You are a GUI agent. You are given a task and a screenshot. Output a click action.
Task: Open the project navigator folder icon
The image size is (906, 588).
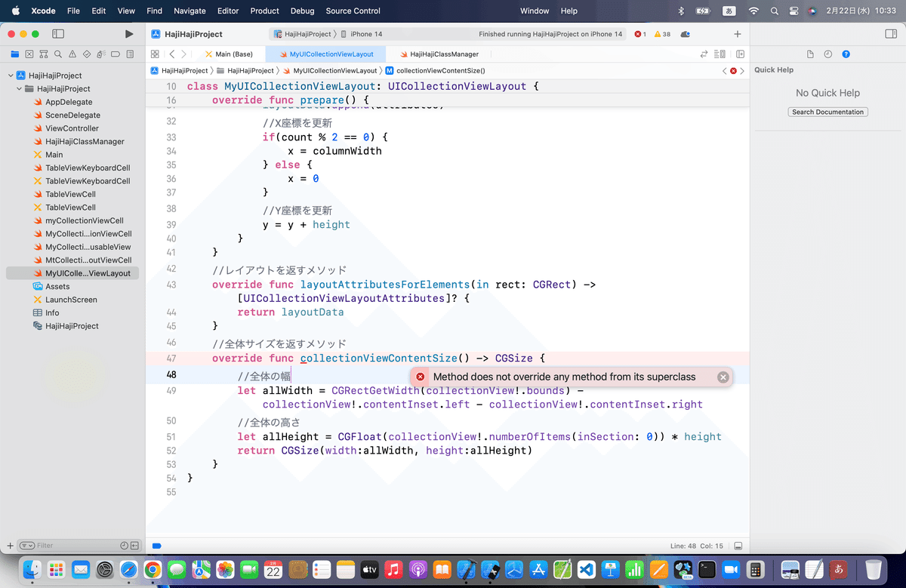[14, 54]
